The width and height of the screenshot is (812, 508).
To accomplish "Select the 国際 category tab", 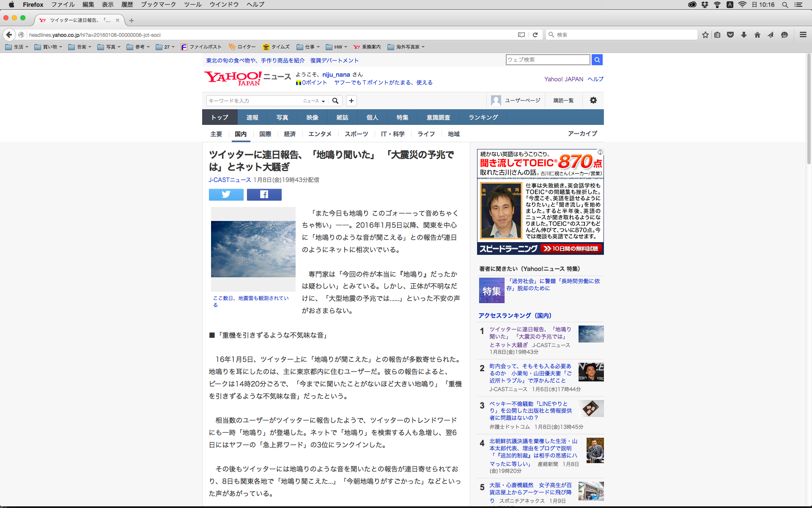I will pos(265,134).
